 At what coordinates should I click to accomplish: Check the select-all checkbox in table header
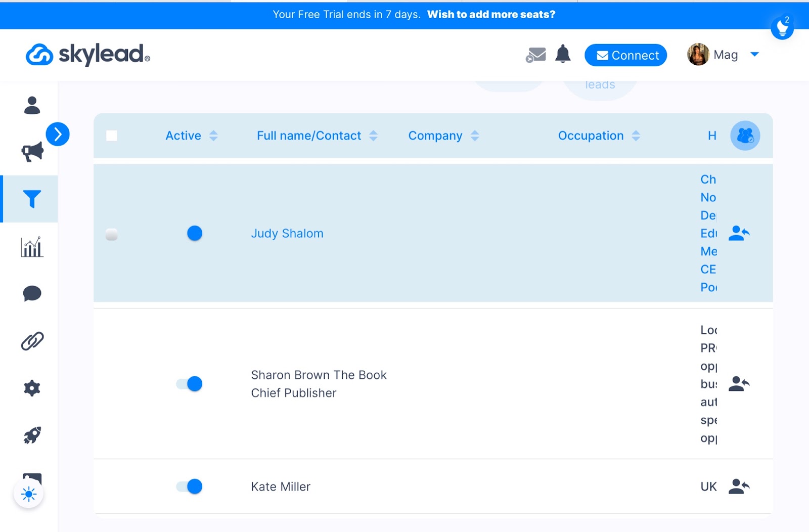point(111,135)
